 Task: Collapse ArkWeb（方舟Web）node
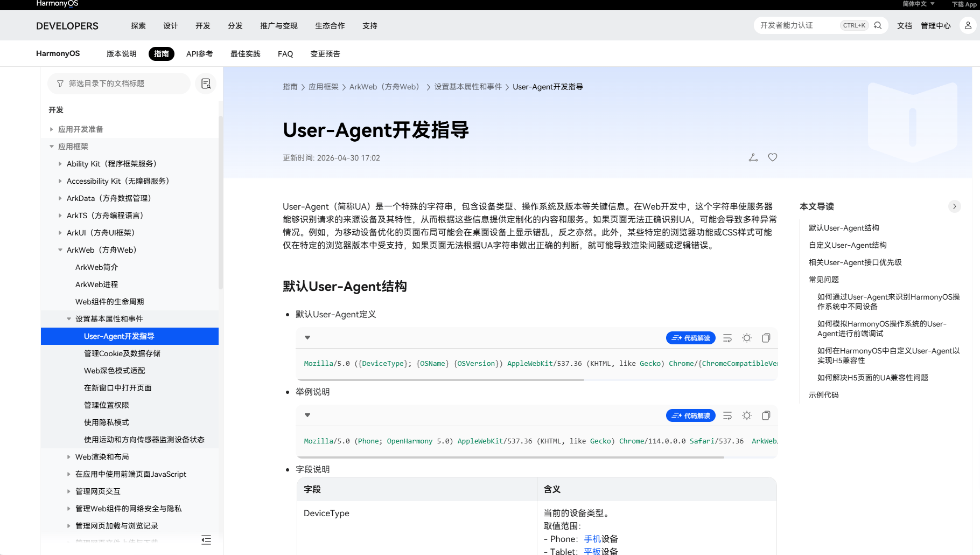[x=60, y=250]
